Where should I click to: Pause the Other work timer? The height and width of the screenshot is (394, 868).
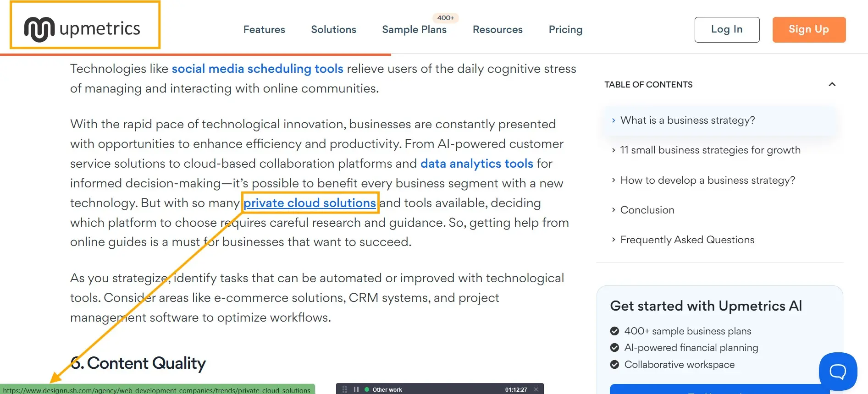click(x=356, y=389)
